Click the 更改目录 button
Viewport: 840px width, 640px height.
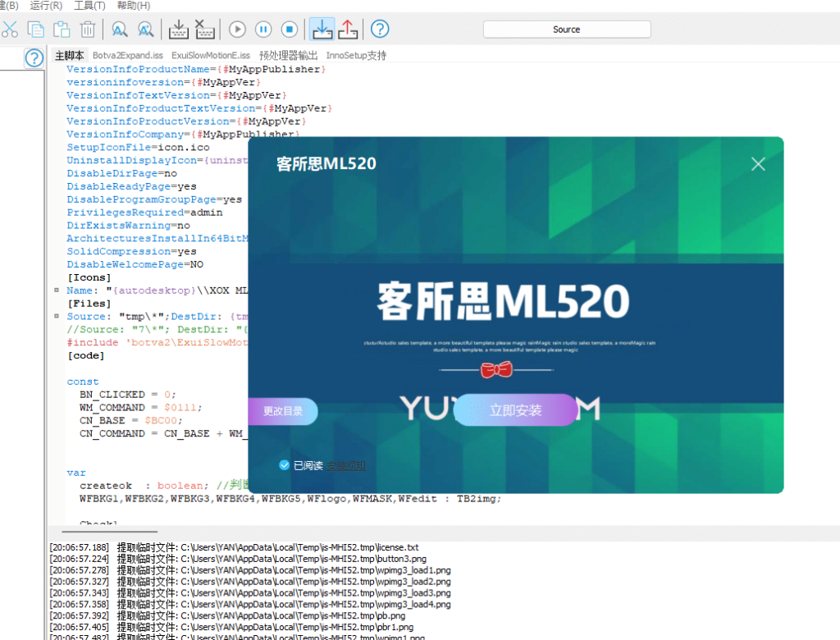coord(282,410)
